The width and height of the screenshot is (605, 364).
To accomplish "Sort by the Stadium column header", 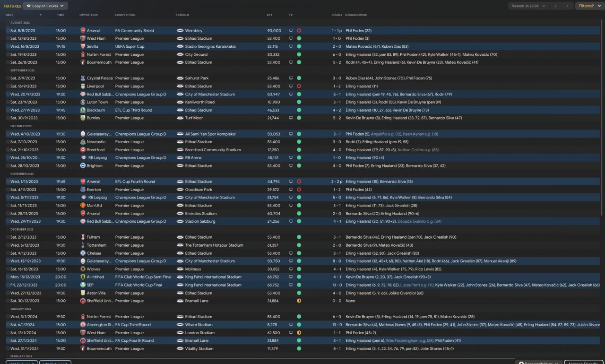I will pos(182,15).
